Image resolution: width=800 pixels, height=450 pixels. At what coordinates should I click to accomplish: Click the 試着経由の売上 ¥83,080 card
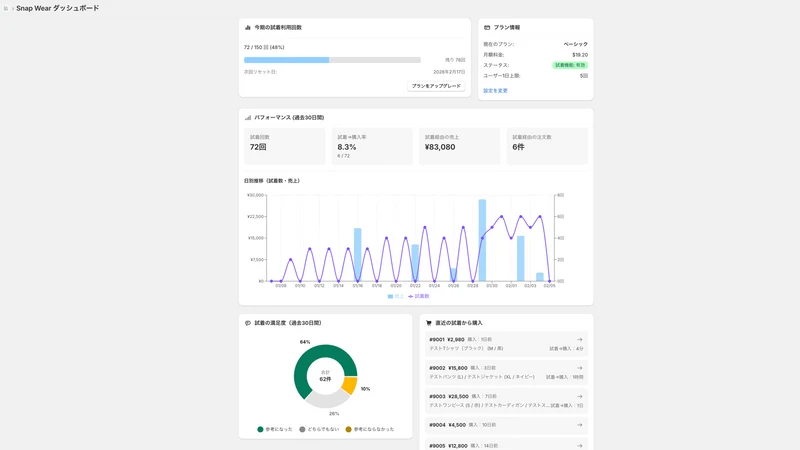[x=459, y=146]
